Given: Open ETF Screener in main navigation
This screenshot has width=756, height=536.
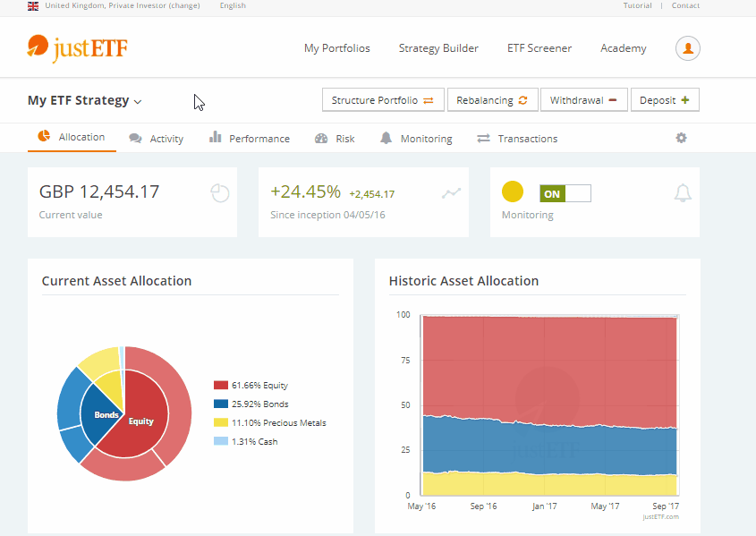Looking at the screenshot, I should (x=539, y=48).
